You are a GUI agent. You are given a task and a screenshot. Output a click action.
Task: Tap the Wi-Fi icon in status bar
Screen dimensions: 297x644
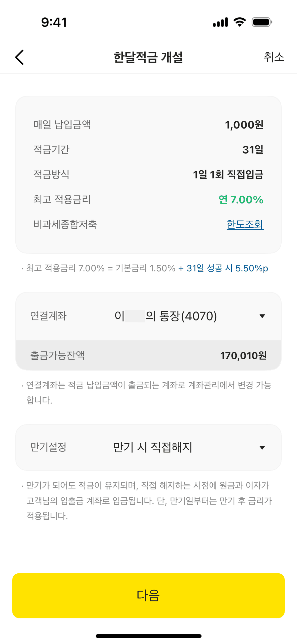(x=240, y=22)
